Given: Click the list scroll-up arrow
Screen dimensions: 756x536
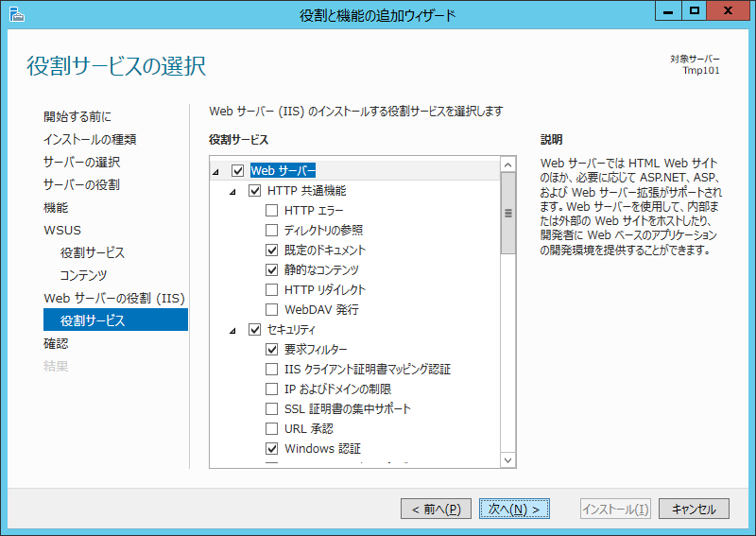Looking at the screenshot, I should coord(507,165).
